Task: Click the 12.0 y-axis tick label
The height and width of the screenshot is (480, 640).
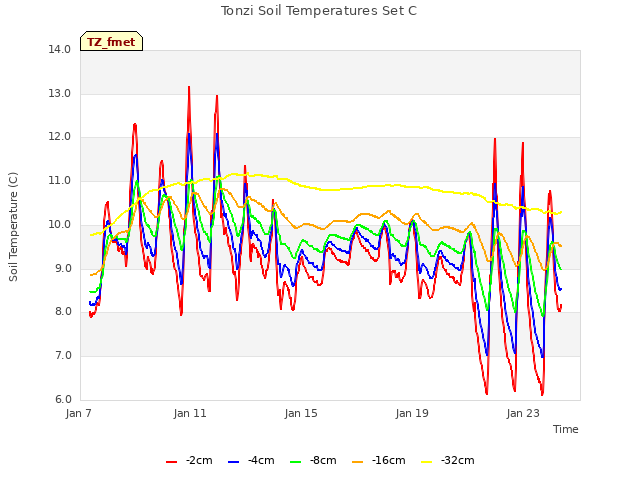Action: (x=60, y=137)
